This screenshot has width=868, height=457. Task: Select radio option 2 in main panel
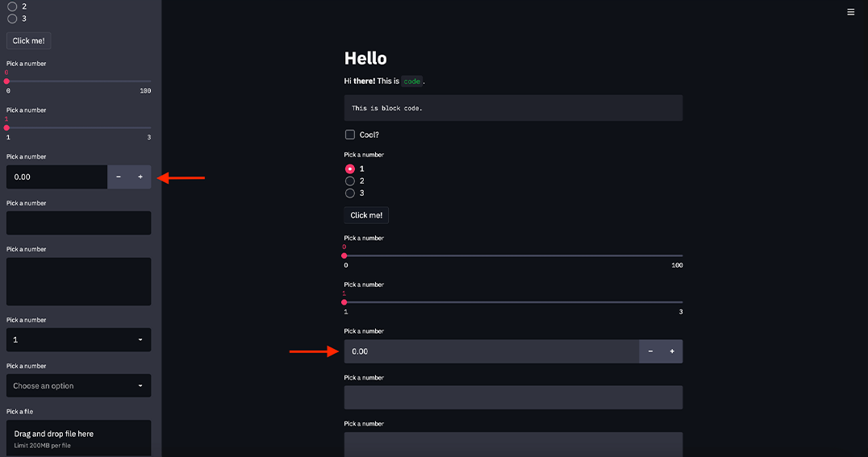pos(350,181)
